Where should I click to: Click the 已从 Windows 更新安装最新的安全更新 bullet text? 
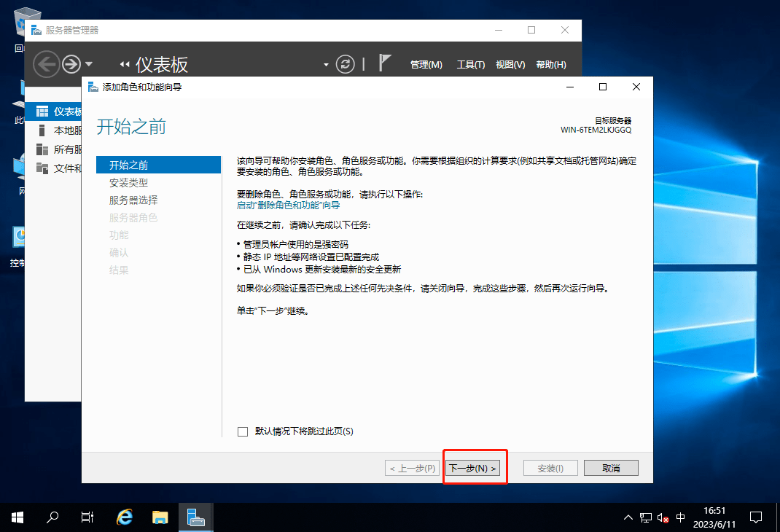(x=322, y=270)
